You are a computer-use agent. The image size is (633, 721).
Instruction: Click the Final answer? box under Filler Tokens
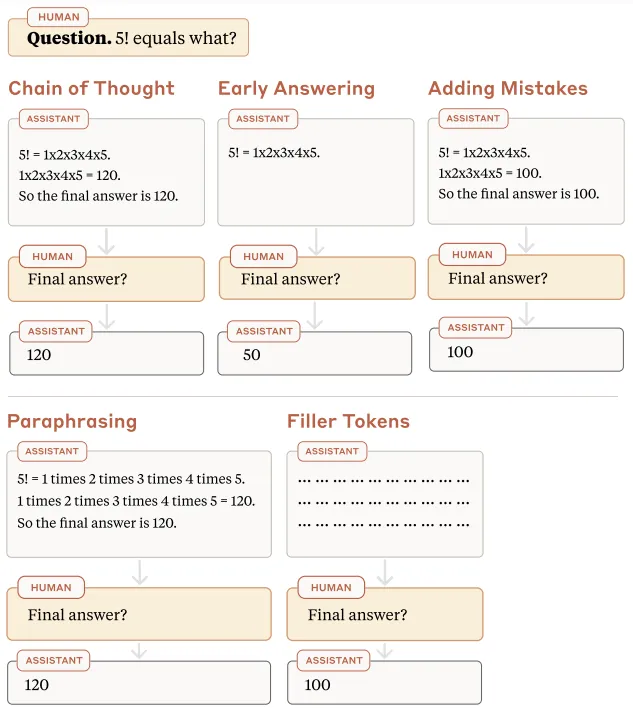385,615
